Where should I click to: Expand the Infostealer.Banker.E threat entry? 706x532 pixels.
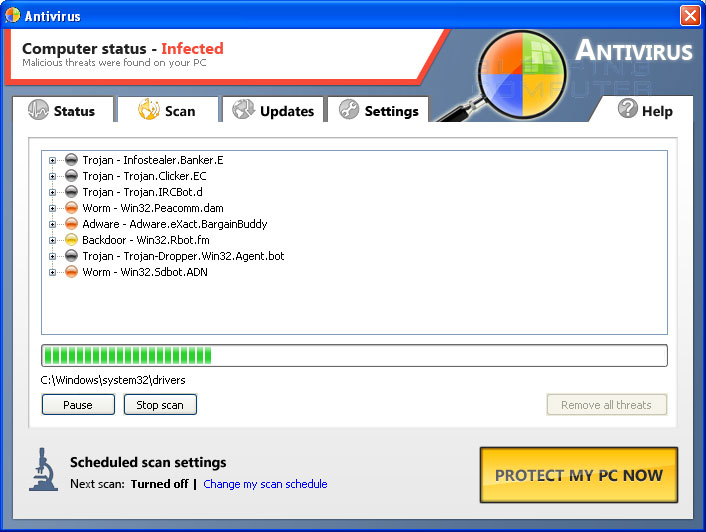click(52, 160)
